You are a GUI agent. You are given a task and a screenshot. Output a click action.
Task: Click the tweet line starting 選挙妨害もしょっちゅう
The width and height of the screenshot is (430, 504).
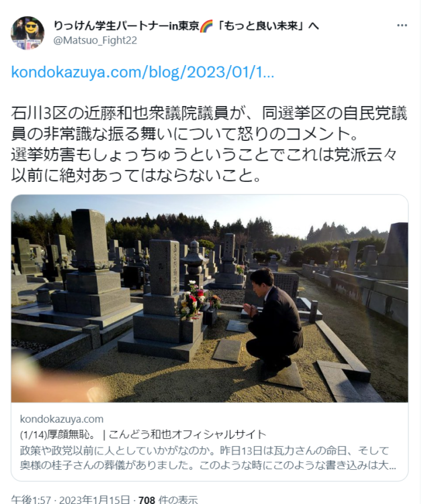(x=204, y=155)
